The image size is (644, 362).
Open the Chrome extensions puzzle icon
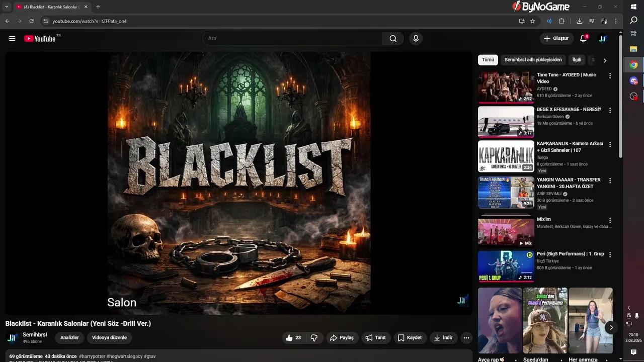562,21
